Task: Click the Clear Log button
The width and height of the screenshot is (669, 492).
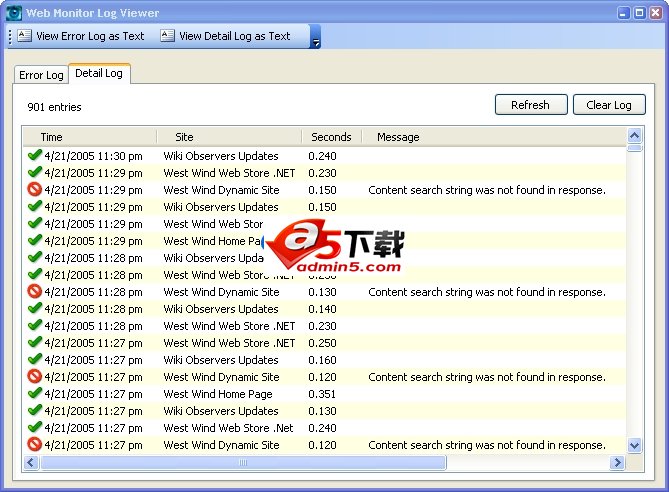Action: 609,105
